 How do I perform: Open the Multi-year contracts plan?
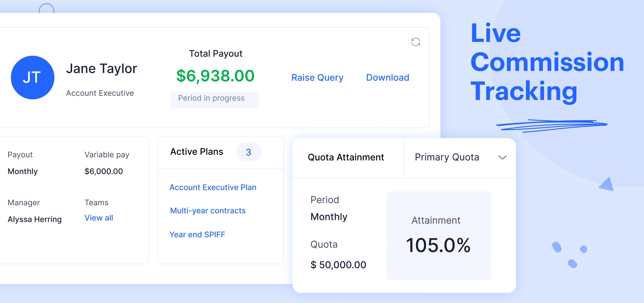click(x=208, y=210)
